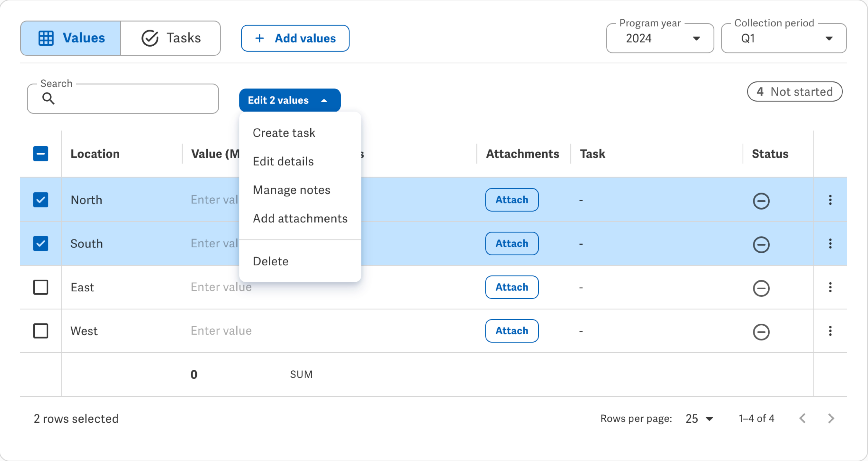Click the plus icon in Add values
Image resolution: width=868 pixels, height=461 pixels.
(x=259, y=38)
